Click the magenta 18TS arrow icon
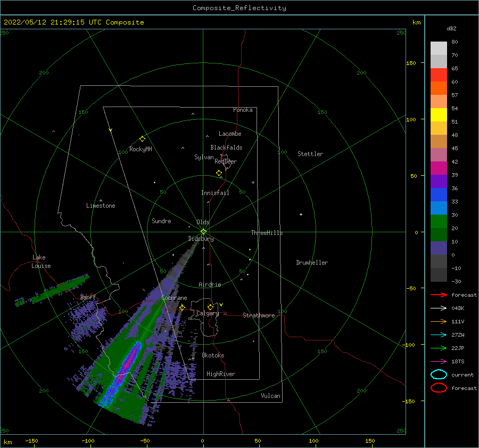The height and width of the screenshot is (448, 479). [x=439, y=362]
